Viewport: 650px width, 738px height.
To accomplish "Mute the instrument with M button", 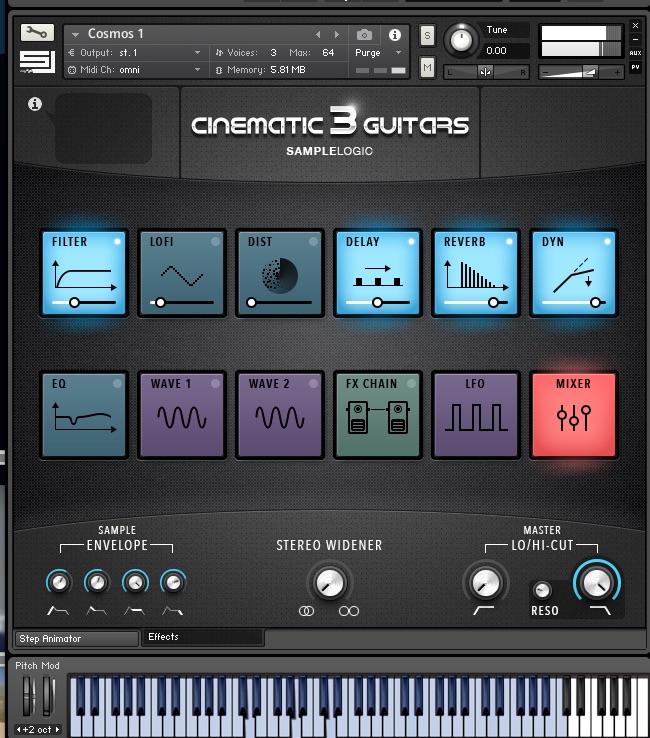I will click(x=428, y=67).
